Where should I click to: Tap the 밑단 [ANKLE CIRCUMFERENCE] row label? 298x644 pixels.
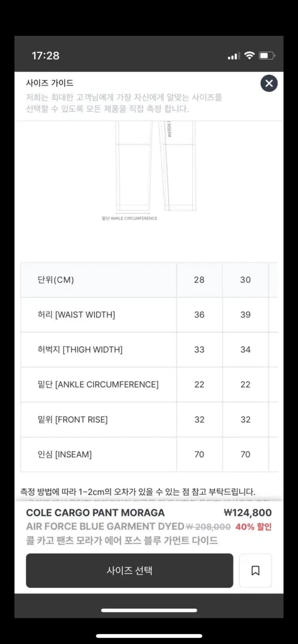[98, 385]
